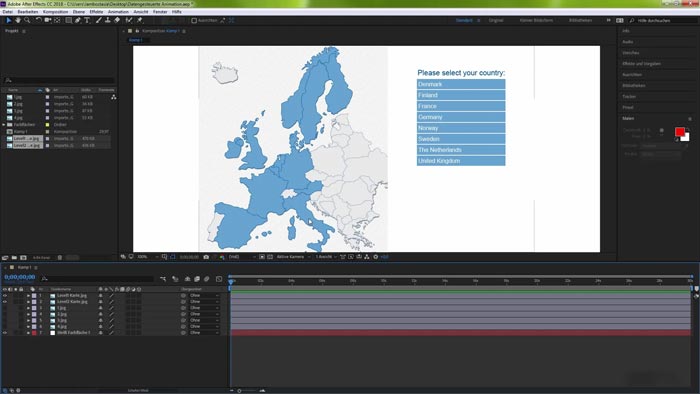Click the draft 3D icon in timeline

[175, 279]
